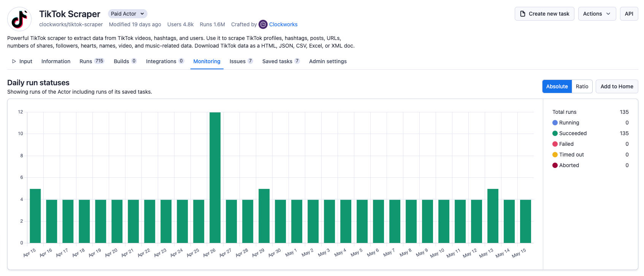This screenshot has height=276, width=644.
Task: Open Admin settings tab
Action: [x=328, y=61]
